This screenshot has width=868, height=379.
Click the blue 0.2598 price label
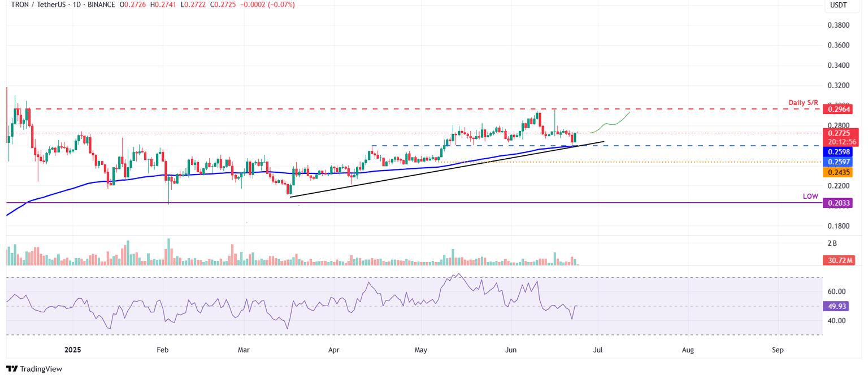pos(839,152)
